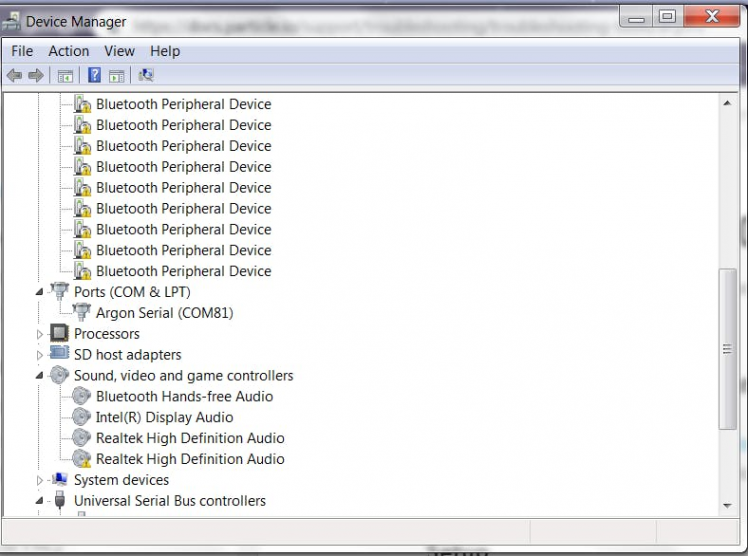
Task: Select the SD host adapters label
Action: 128,355
